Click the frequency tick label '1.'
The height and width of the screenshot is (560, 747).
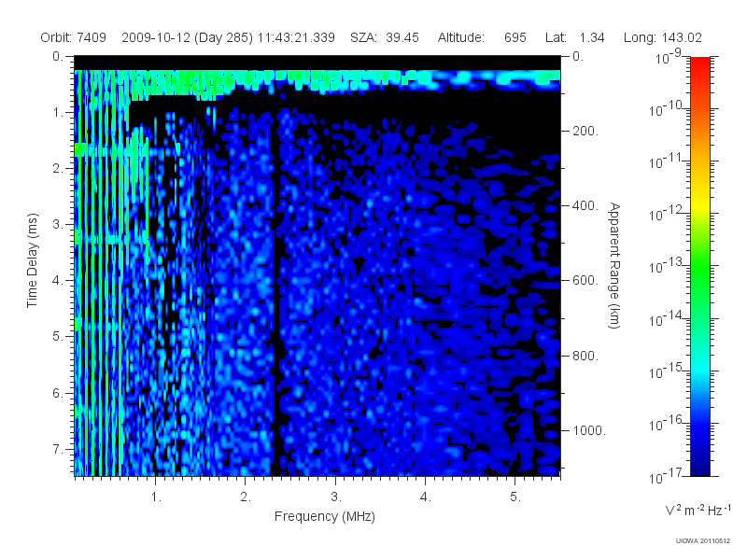[156, 497]
